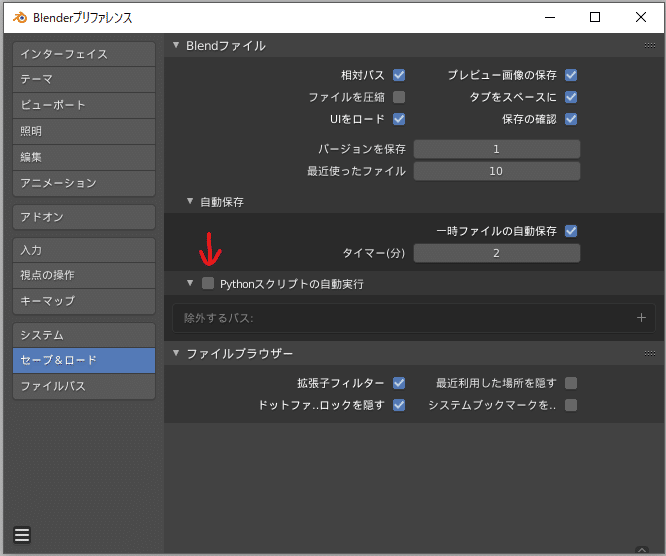
Task: Click the ファイルブラウザー panel drag handle
Action: [649, 353]
